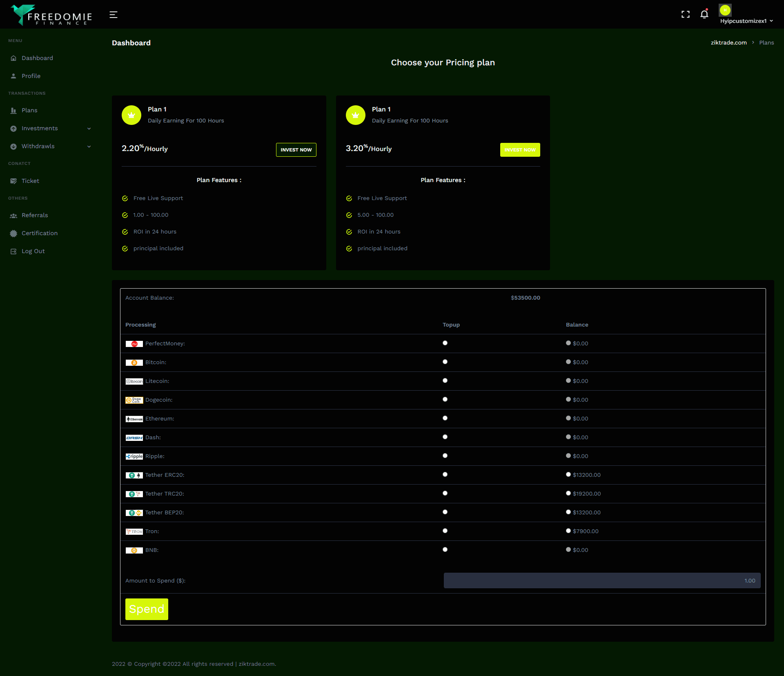Select PerfectMoney topup radio button

coord(445,343)
